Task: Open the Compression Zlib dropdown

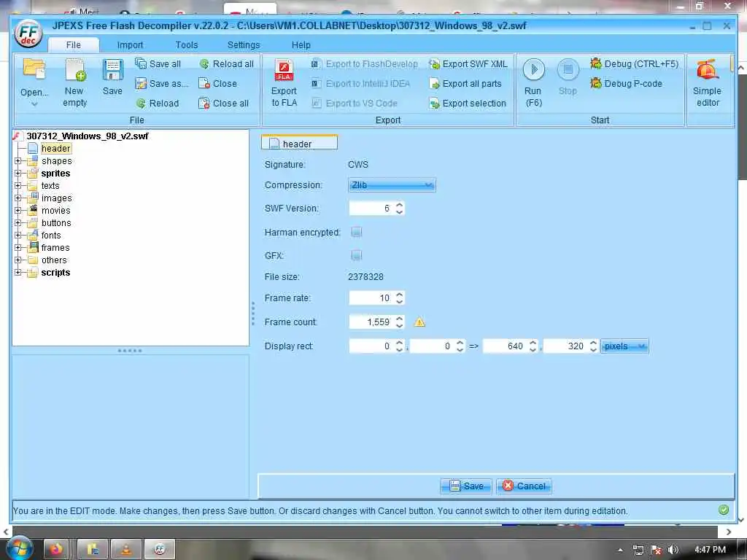Action: [x=392, y=185]
